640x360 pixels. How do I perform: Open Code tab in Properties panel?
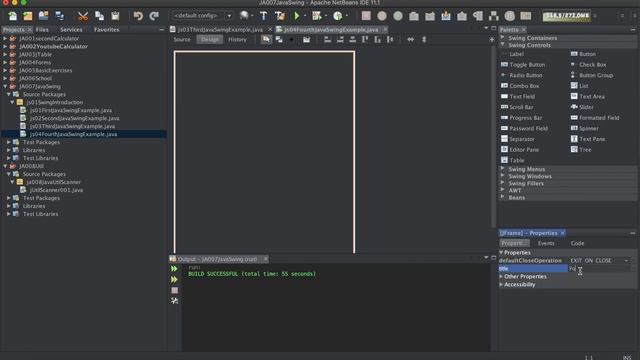[577, 243]
